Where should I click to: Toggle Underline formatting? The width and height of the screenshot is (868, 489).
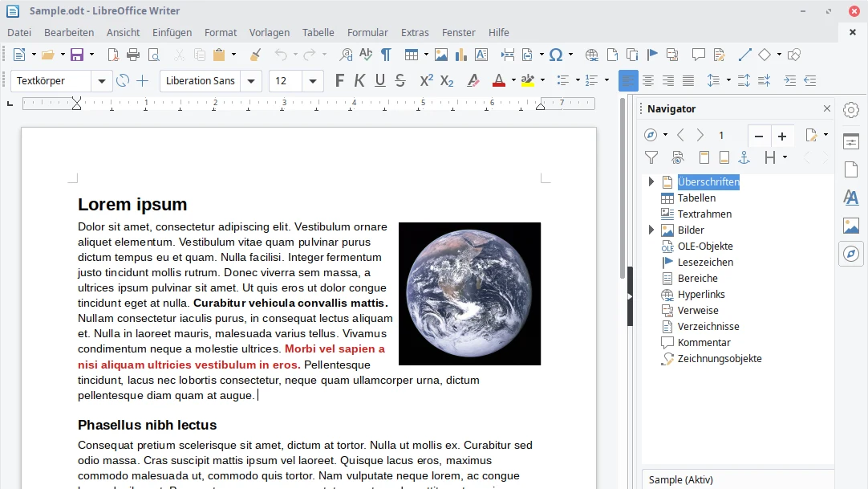tap(379, 81)
